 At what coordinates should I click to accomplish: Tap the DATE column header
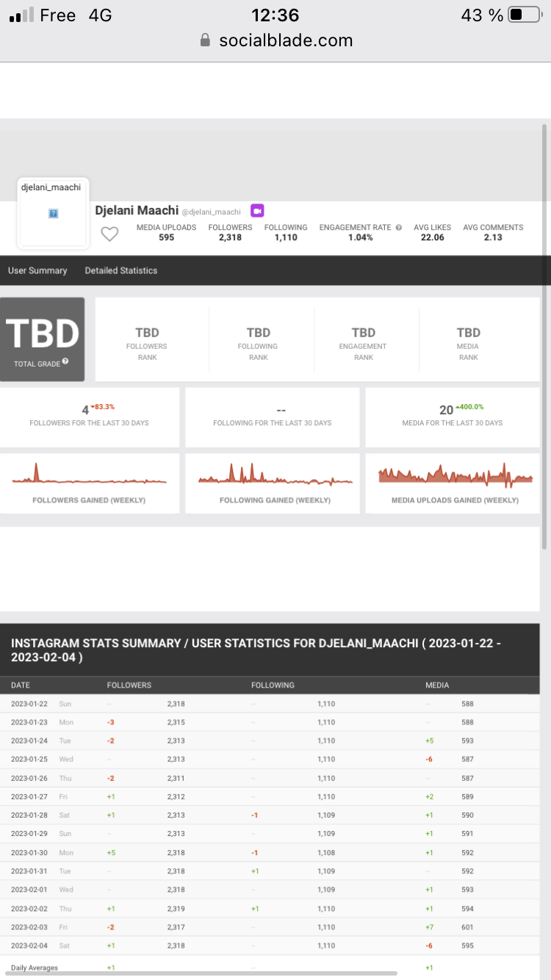[x=21, y=685]
